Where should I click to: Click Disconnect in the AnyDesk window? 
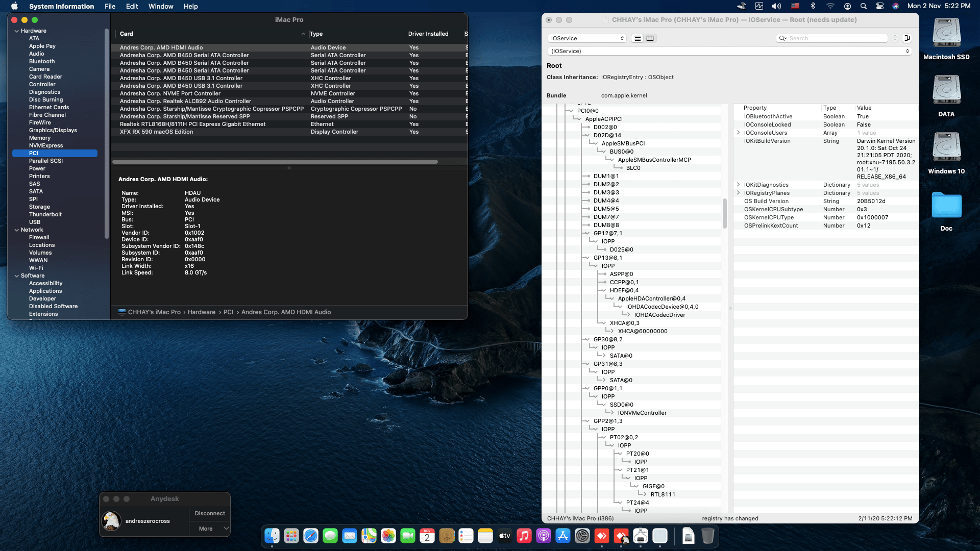point(209,513)
